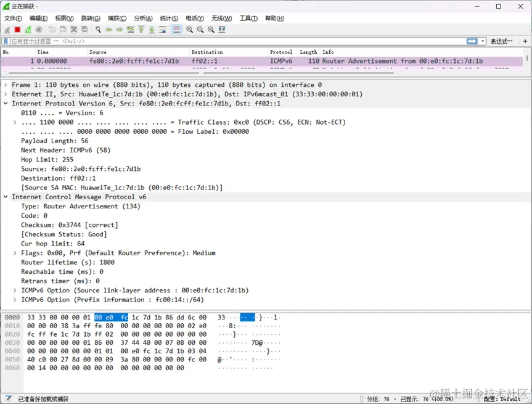This screenshot has height=404, width=532.
Task: Open the 帮助(H) menu
Action: click(274, 19)
